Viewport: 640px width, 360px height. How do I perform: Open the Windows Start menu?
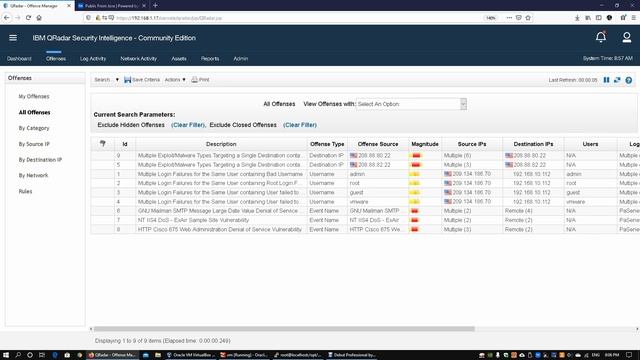pyautogui.click(x=6, y=355)
